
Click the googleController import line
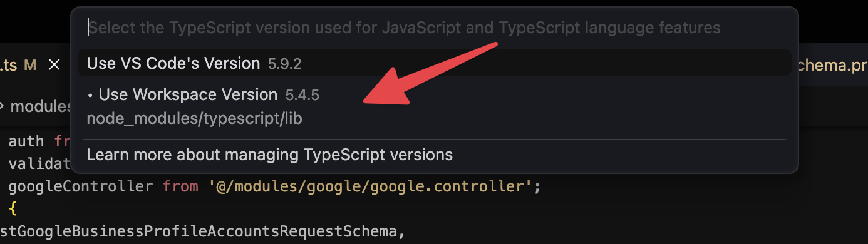(x=274, y=186)
